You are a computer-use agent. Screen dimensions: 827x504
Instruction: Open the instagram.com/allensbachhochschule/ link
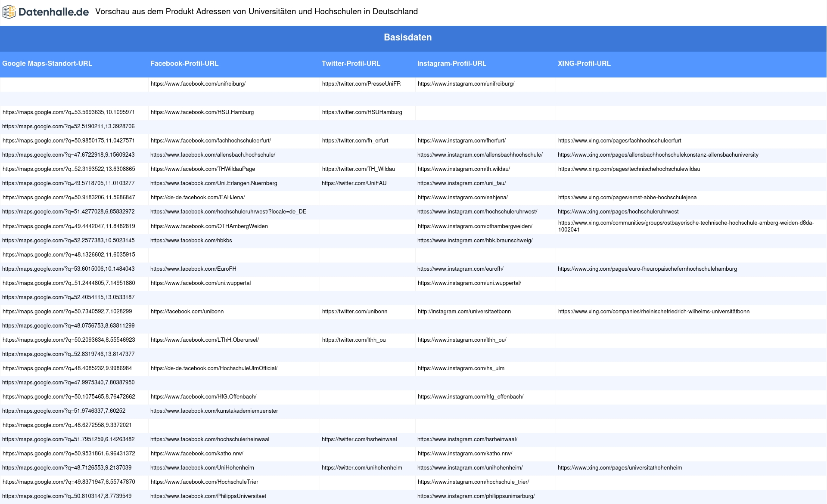coord(480,155)
